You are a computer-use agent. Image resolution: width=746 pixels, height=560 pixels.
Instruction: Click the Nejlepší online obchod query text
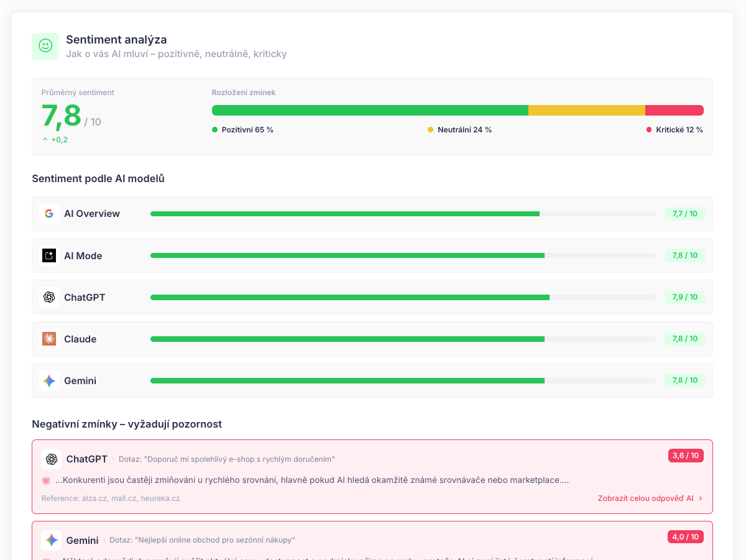[202, 540]
